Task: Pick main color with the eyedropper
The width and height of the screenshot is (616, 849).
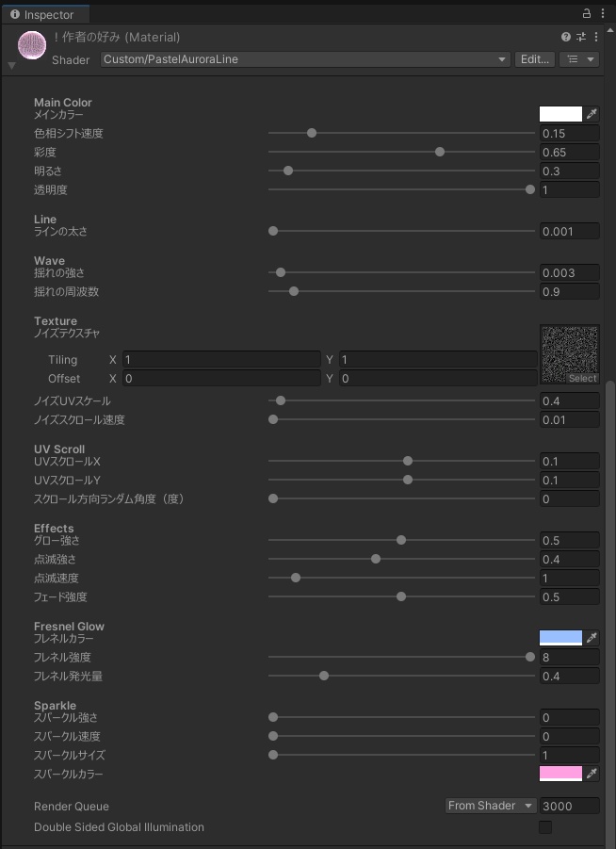Action: (x=592, y=114)
